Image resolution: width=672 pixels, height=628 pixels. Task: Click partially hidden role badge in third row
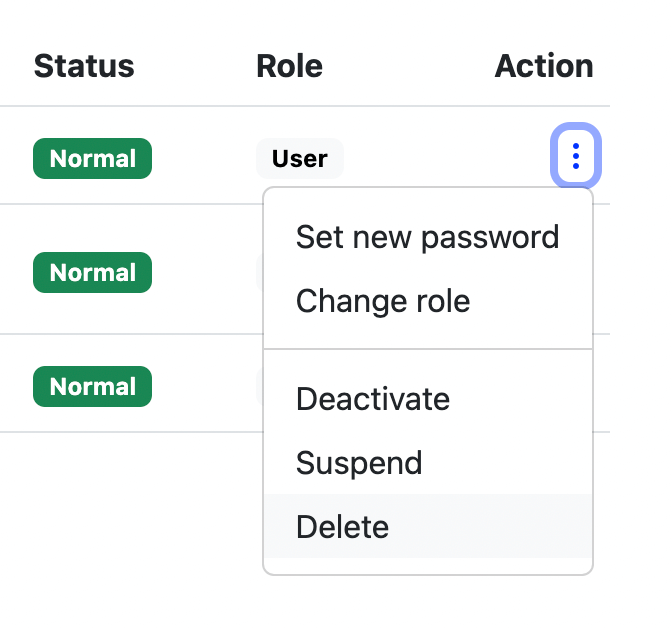point(259,387)
